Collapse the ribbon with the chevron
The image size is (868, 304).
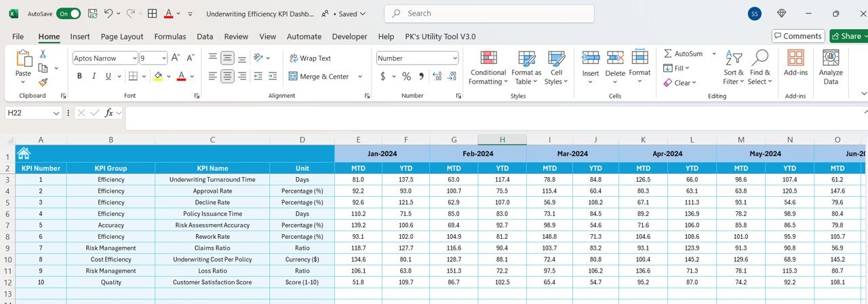coord(863,93)
